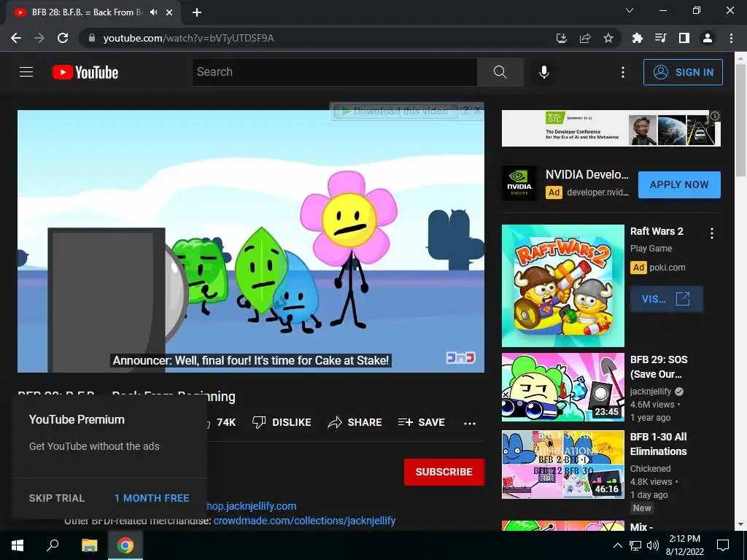
Task: Dislike the video
Action: [282, 422]
